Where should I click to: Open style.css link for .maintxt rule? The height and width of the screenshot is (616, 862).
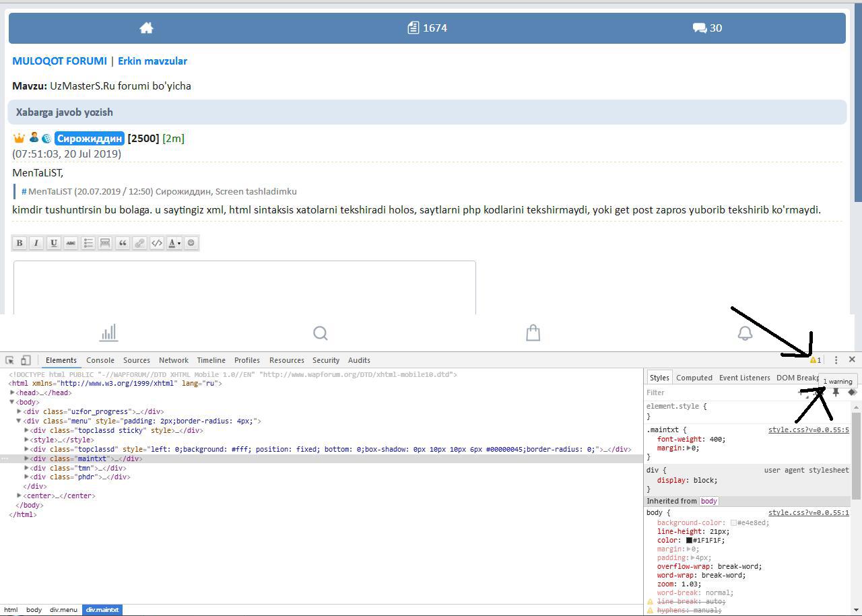808,430
